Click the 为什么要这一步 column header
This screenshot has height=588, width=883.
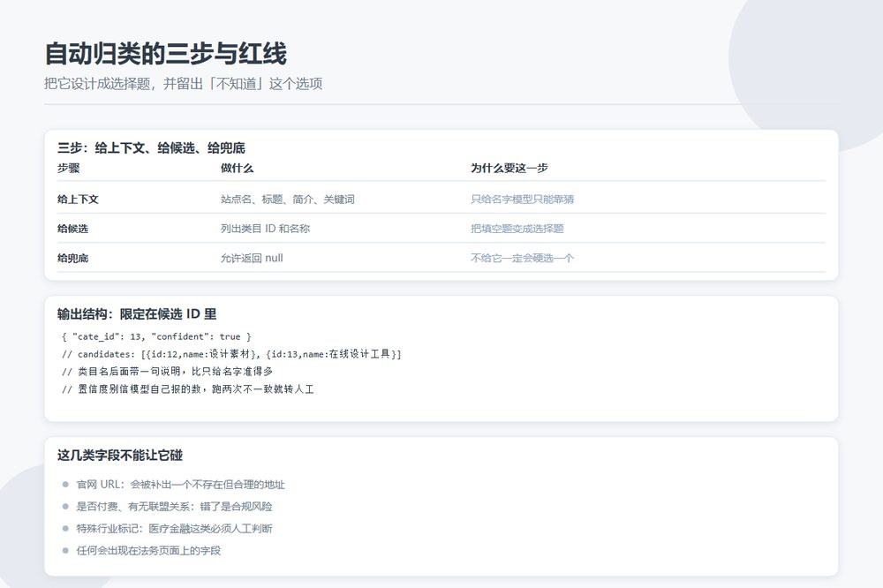(509, 168)
